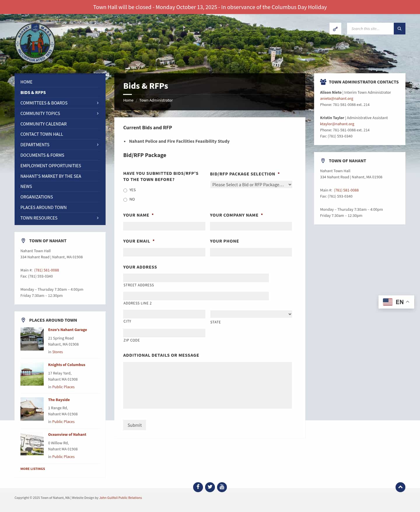Select NO for previously submitted bids

coord(125,200)
